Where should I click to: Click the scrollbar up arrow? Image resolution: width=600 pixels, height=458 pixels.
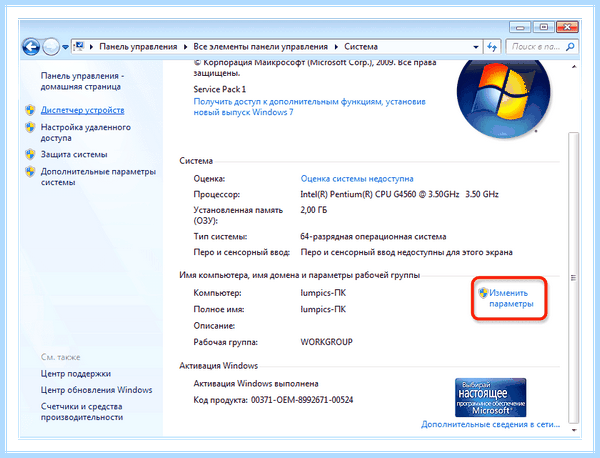click(574, 67)
